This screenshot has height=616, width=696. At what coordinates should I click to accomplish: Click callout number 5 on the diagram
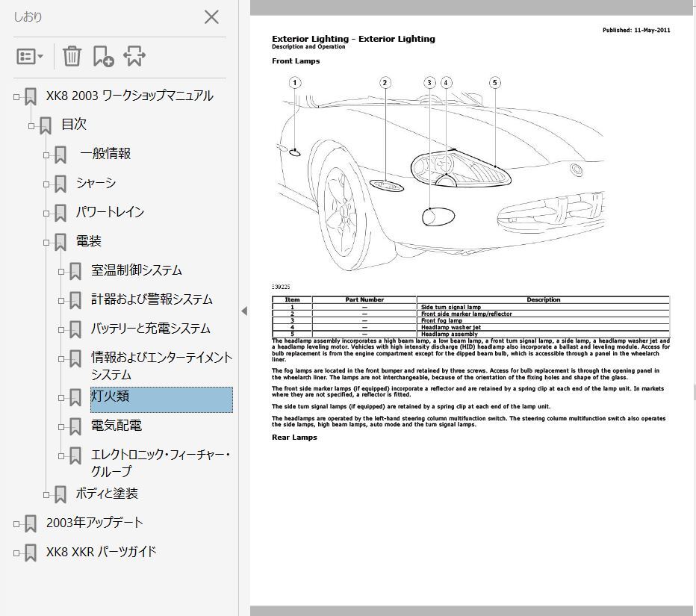tap(495, 83)
